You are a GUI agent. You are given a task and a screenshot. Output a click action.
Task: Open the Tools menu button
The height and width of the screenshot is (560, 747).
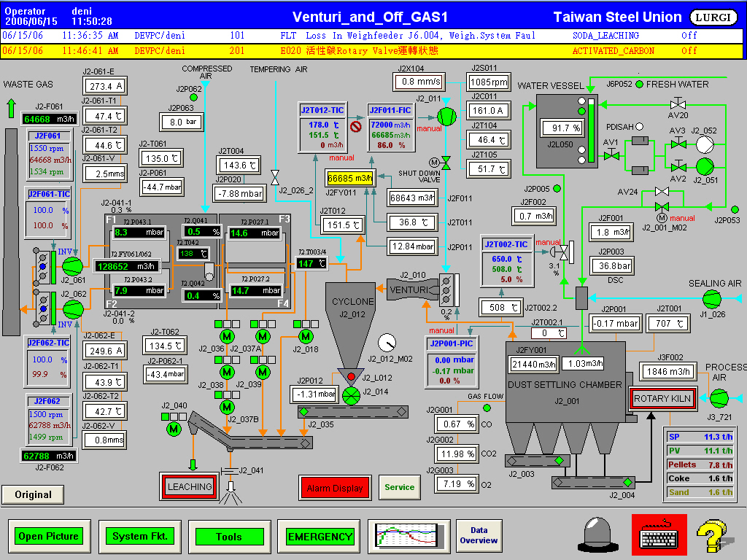pos(229,537)
